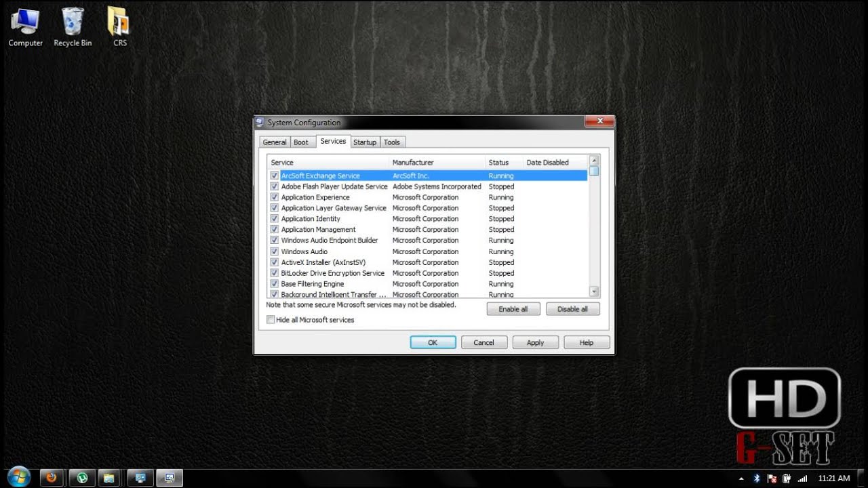Toggle Application Management checkbox

pyautogui.click(x=275, y=230)
